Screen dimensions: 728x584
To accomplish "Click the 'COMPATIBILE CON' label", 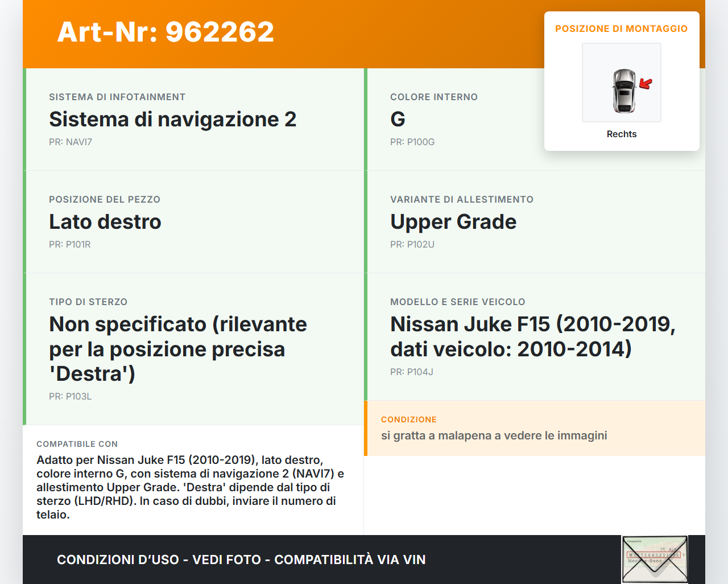I will point(77,444).
